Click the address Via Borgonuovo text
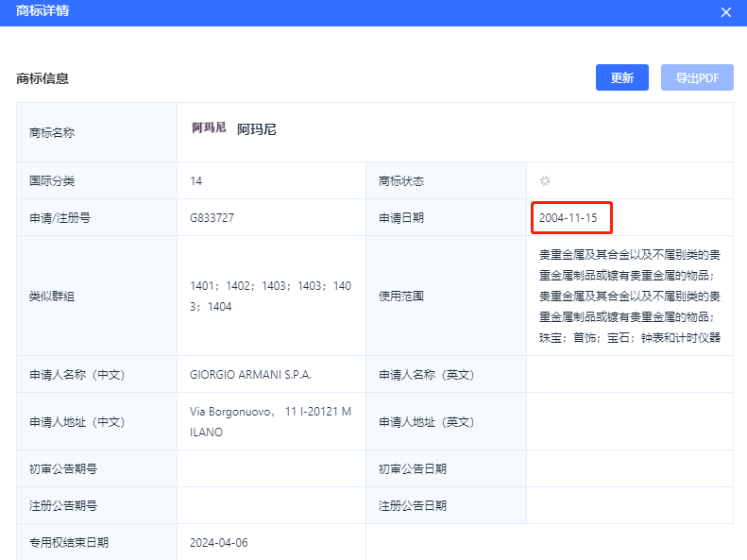The width and height of the screenshot is (747, 560). 271,422
